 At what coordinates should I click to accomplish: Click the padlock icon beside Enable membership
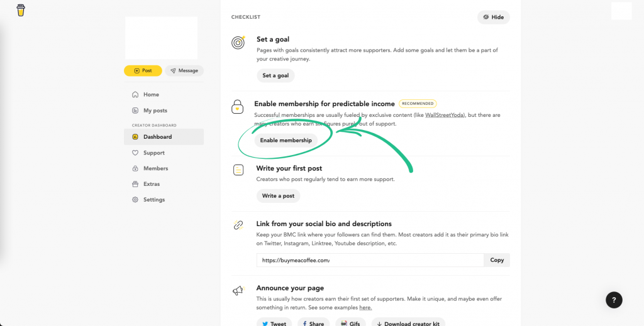(237, 107)
